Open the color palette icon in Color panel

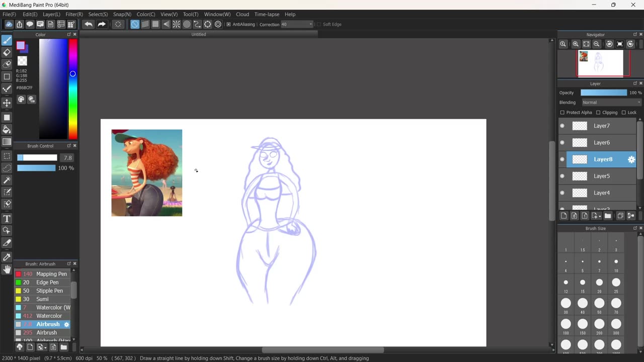[x=21, y=100]
